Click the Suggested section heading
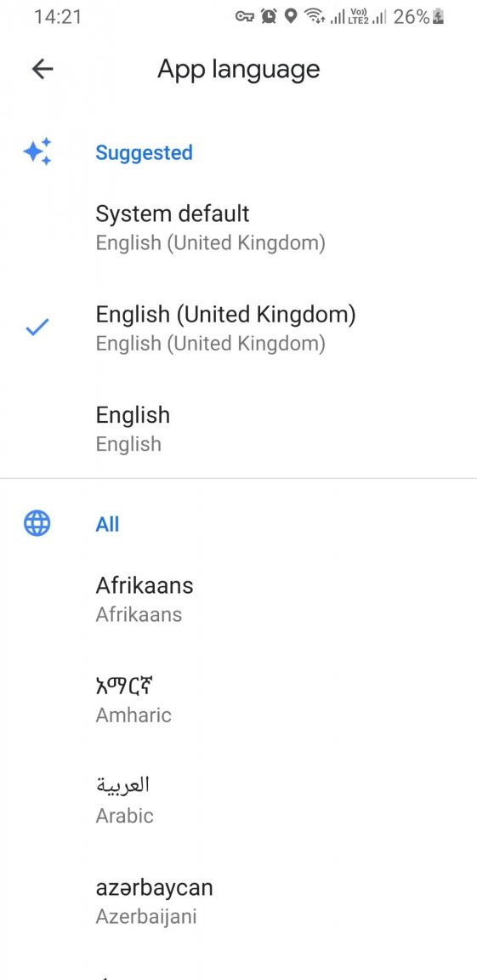This screenshot has height=980, width=477. tap(144, 152)
